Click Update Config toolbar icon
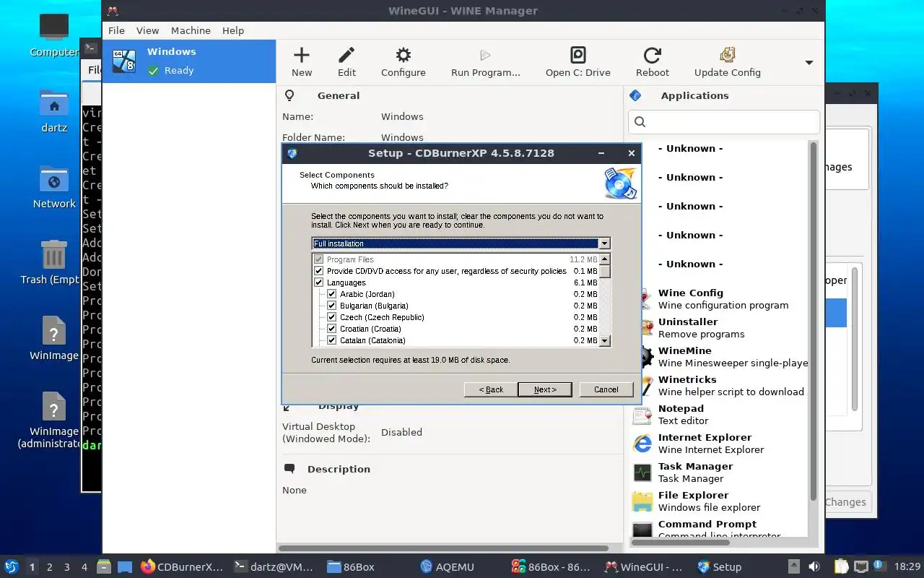Viewport: 924px width, 578px height. click(x=727, y=62)
